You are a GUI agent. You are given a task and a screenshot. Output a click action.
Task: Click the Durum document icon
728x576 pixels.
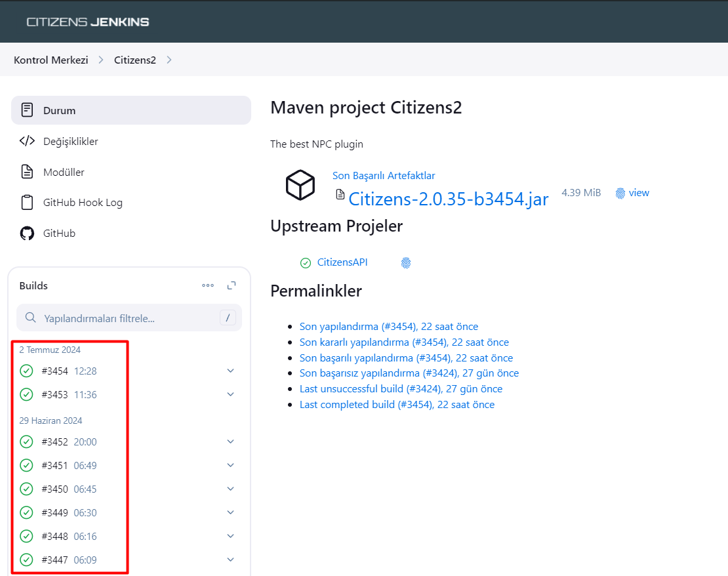pyautogui.click(x=27, y=110)
